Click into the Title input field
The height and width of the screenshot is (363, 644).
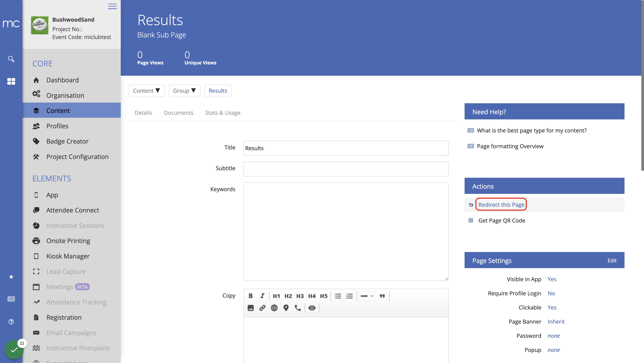(346, 148)
